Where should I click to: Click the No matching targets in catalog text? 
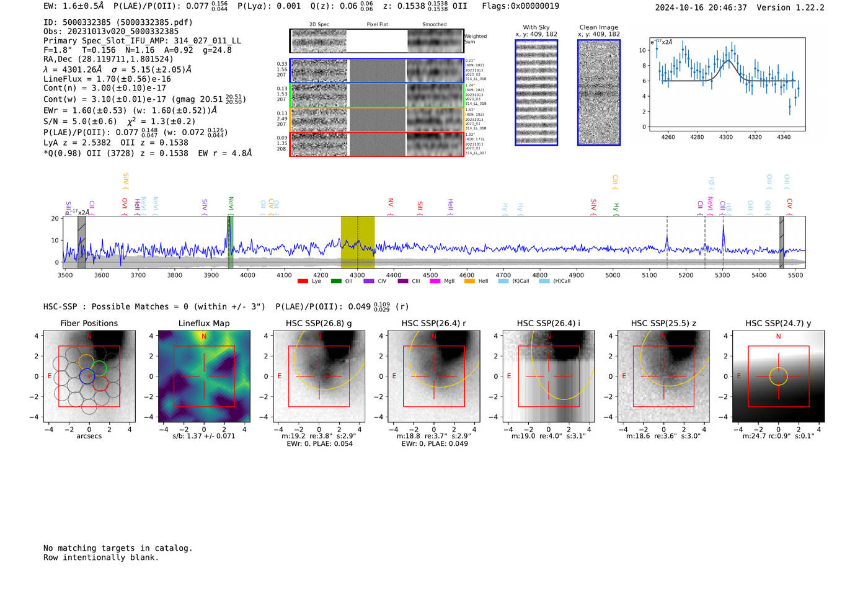click(x=118, y=548)
